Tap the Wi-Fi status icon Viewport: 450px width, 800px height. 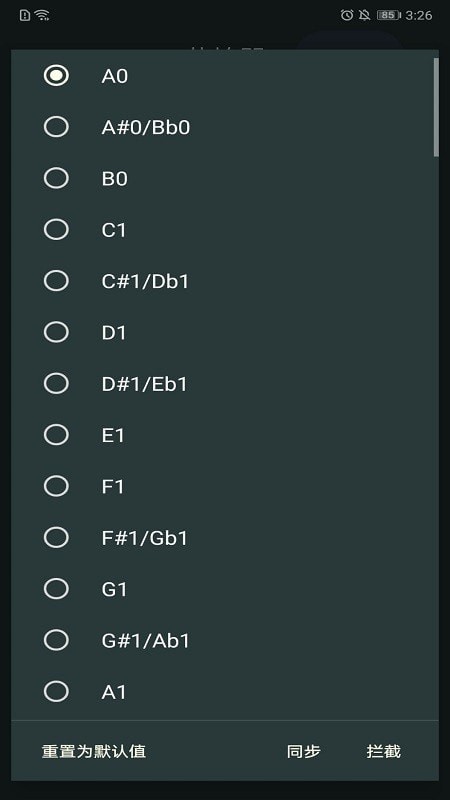click(x=42, y=15)
